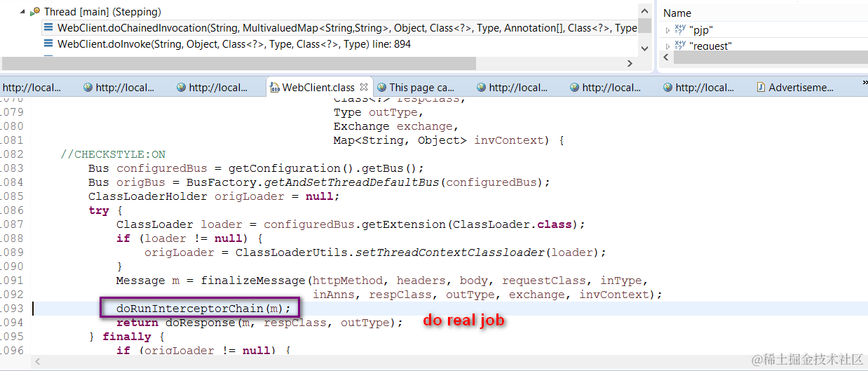Viewport: 868px width, 371px height.
Task: Open http://local... tab just right of "This page ca..."
Action: click(x=518, y=88)
